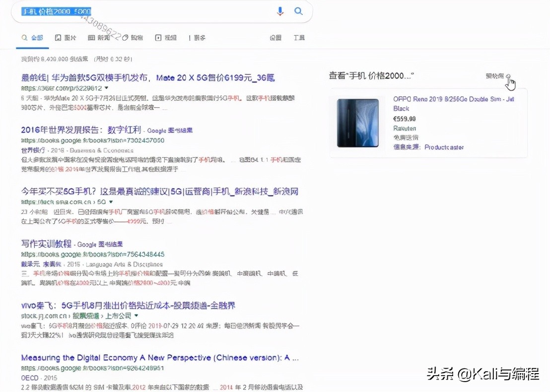Image resolution: width=550 pixels, height=392 pixels.
Task: Click the €559.98 price text
Action: click(405, 119)
